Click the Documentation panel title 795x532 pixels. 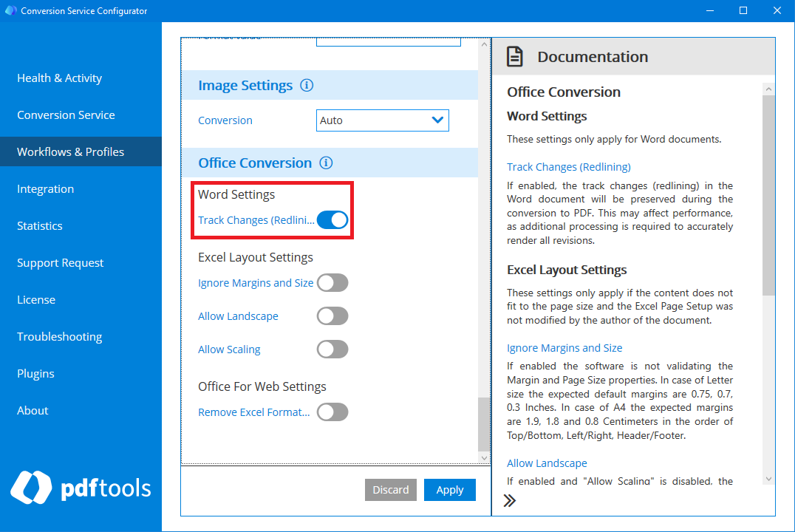[x=593, y=56]
